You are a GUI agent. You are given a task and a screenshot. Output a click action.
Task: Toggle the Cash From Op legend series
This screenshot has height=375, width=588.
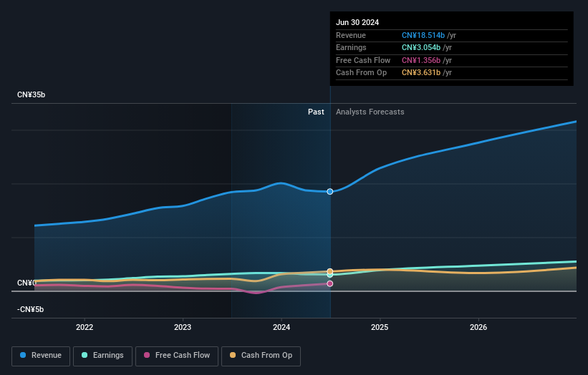[261, 356]
